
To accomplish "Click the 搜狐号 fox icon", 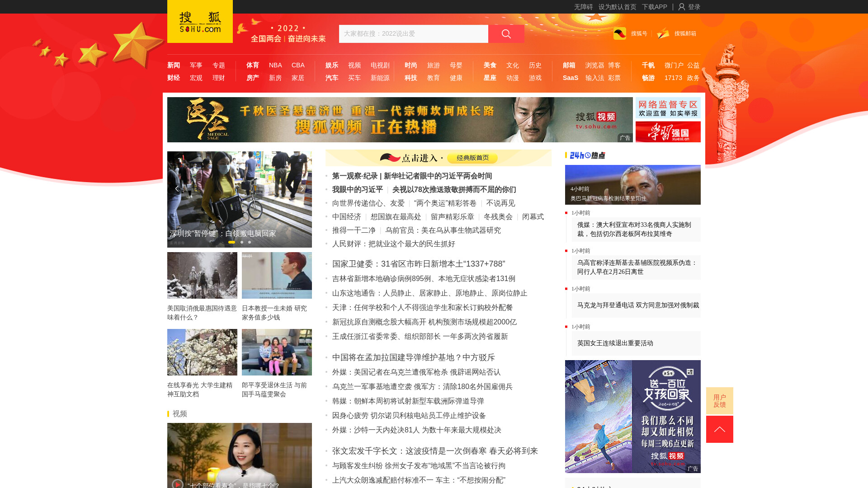I will tap(620, 33).
